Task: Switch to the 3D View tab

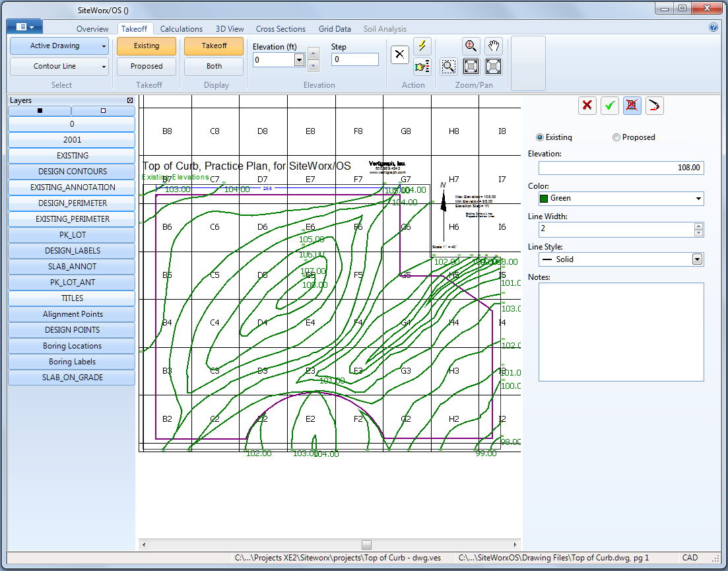Action: 230,29
